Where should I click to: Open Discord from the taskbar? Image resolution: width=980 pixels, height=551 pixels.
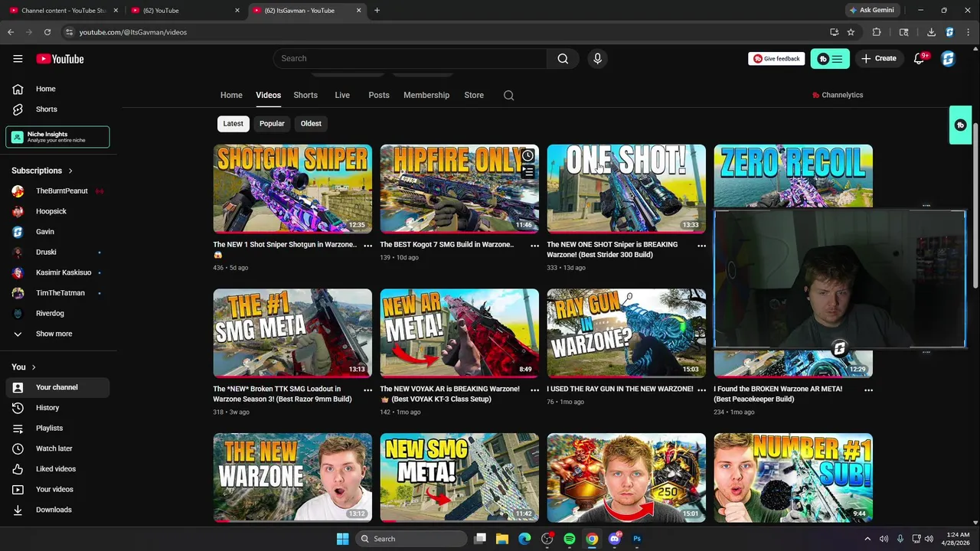click(614, 539)
